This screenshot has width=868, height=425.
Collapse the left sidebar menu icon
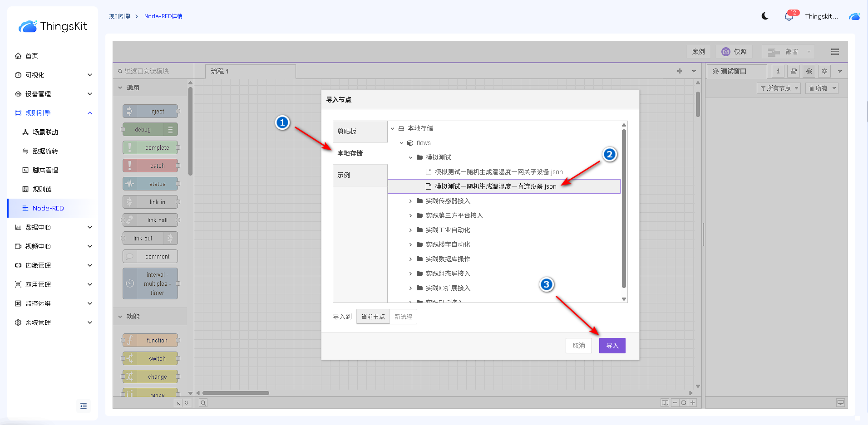84,406
